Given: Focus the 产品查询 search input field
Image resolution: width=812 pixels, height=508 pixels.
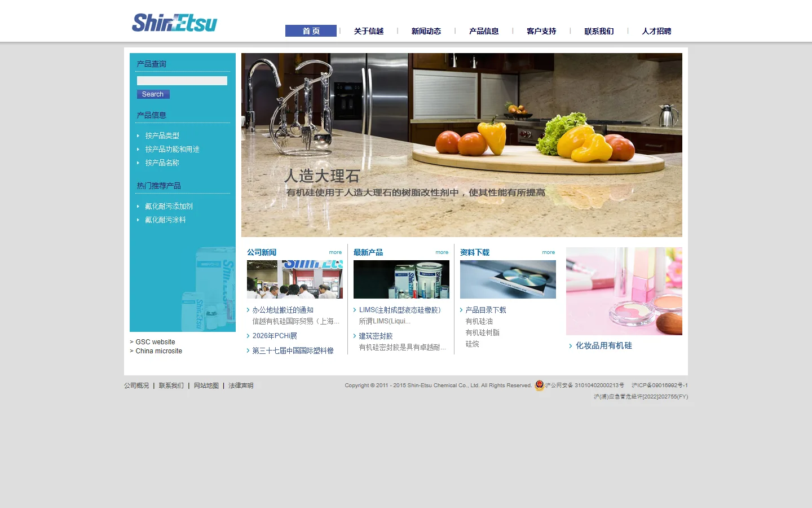Looking at the screenshot, I should tap(182, 81).
